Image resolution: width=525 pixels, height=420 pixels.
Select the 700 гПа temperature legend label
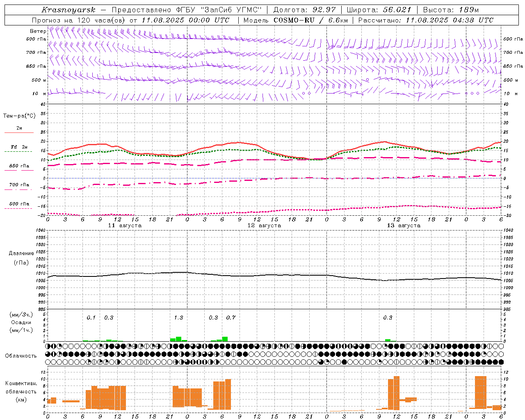19,185
